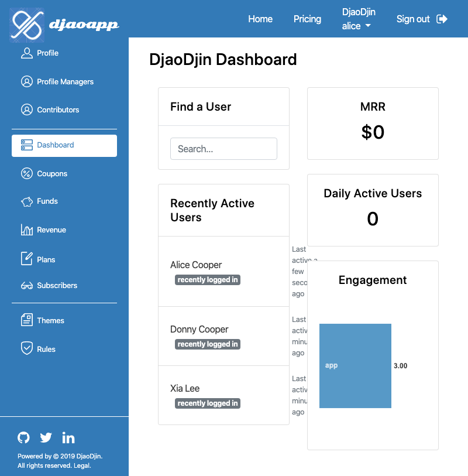Open the Subscribers page link
This screenshot has width=468, height=476.
pyautogui.click(x=64, y=285)
